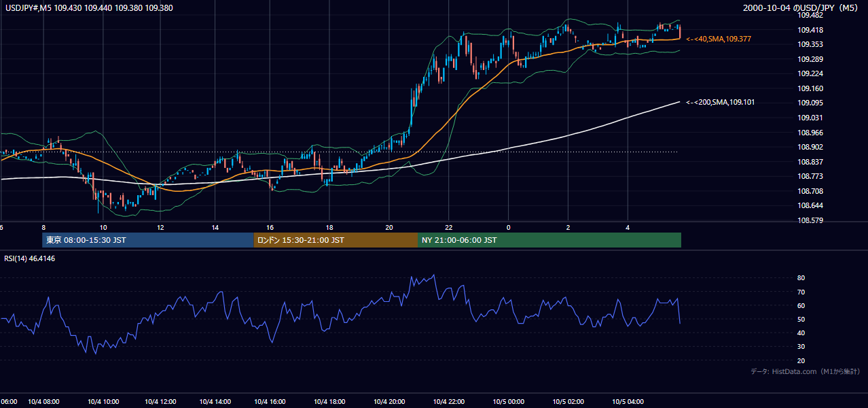
Task: Click the 40 SMA 109.377 label
Action: tap(719, 39)
